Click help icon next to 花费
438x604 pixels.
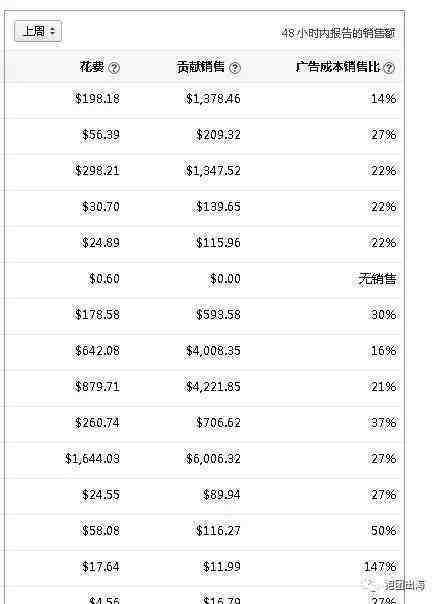pos(114,68)
